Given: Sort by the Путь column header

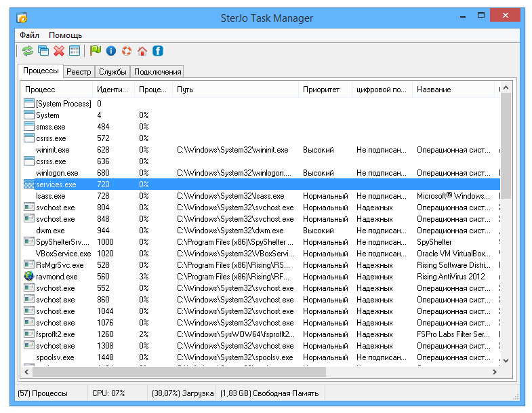Looking at the screenshot, I should coord(235,90).
